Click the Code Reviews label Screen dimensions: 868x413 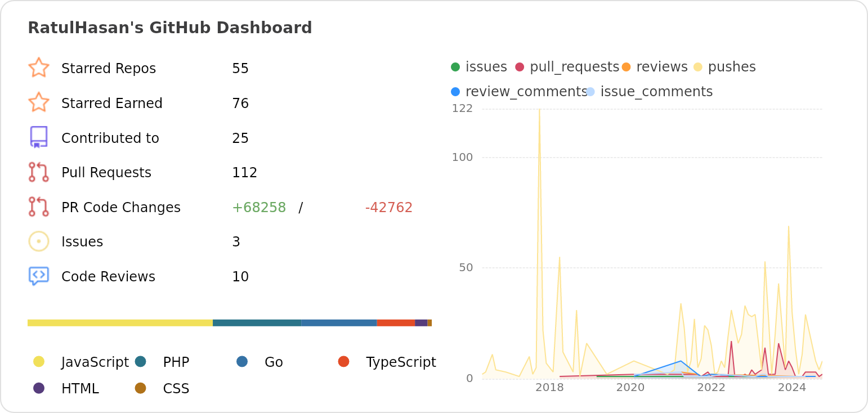108,277
